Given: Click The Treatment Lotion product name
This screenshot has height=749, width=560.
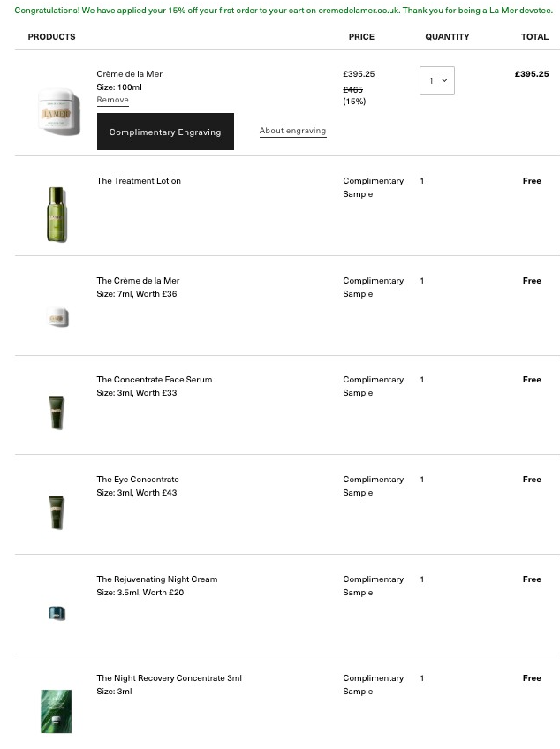Looking at the screenshot, I should click(x=139, y=181).
